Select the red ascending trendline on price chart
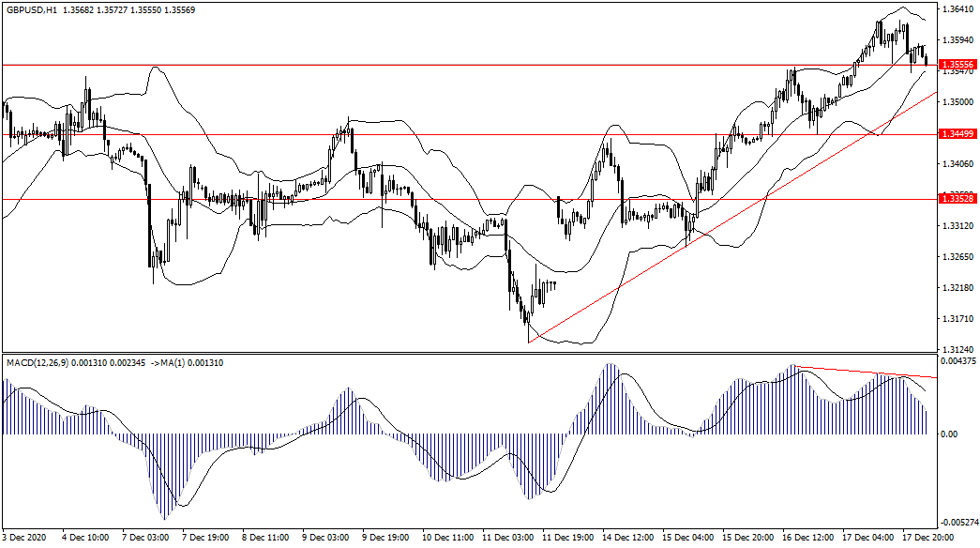The width and height of the screenshot is (980, 548). 656,259
